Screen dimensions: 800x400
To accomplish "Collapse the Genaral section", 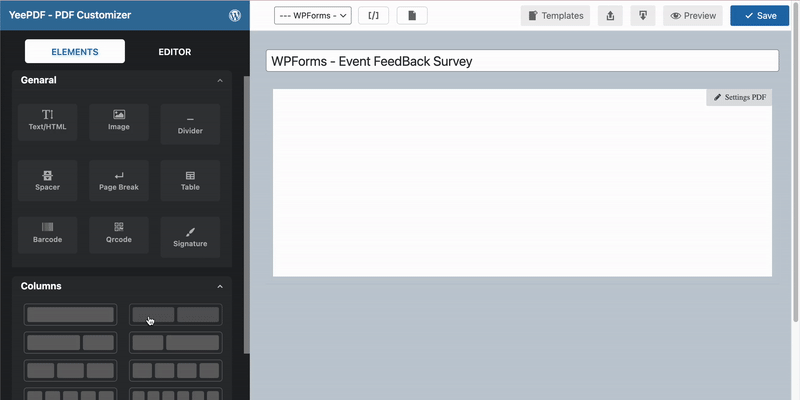I will tap(220, 81).
